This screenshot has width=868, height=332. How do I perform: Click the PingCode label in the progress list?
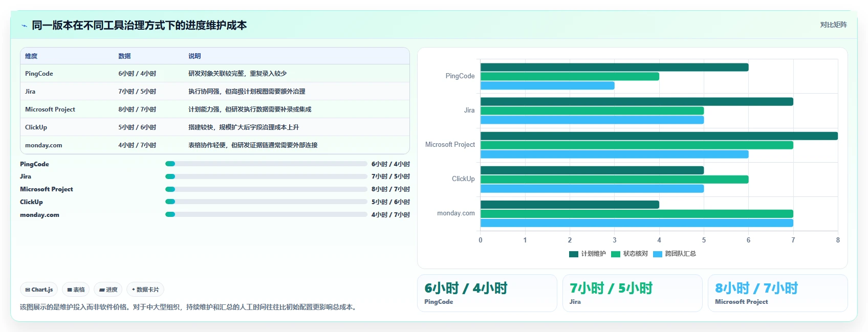click(x=34, y=164)
